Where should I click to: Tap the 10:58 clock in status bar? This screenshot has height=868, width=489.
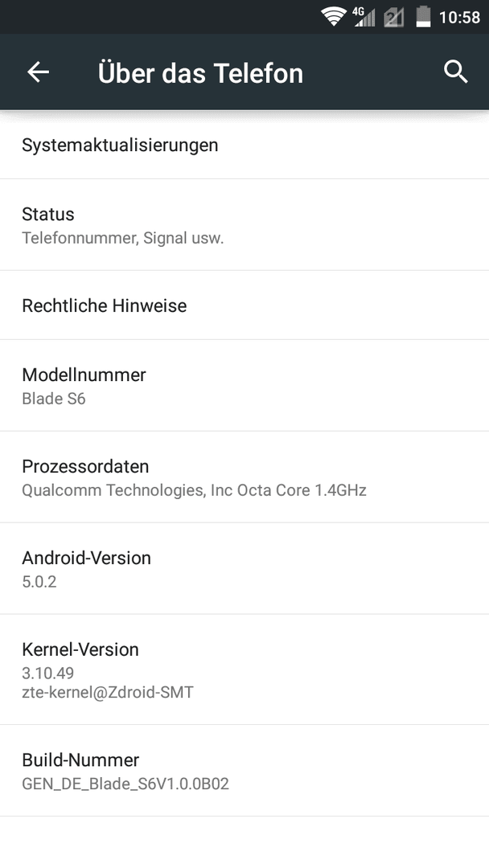[x=459, y=18]
